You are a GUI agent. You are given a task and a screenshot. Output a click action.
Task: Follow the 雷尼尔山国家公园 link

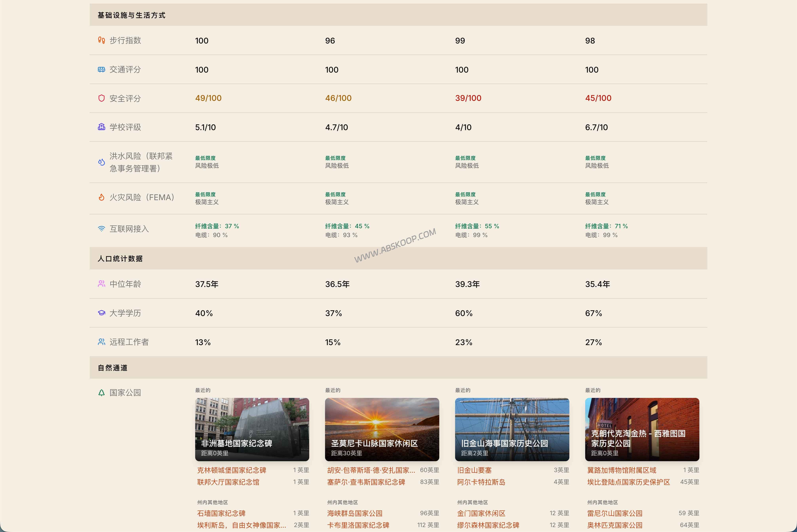[x=615, y=513]
